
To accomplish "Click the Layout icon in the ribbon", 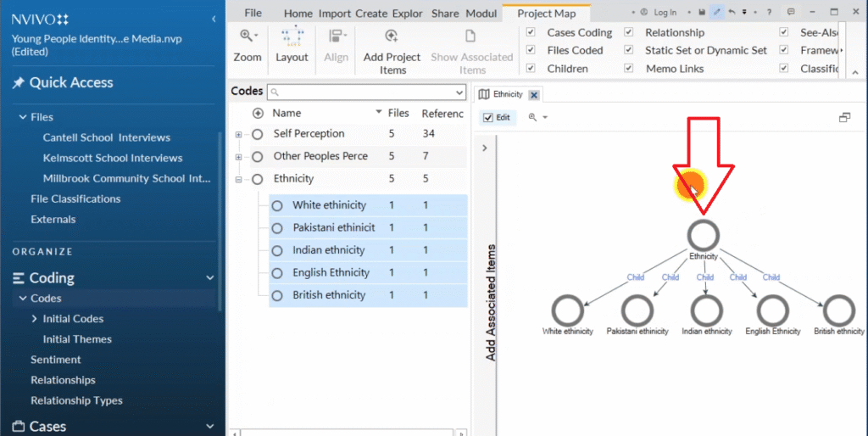I will 292,44.
